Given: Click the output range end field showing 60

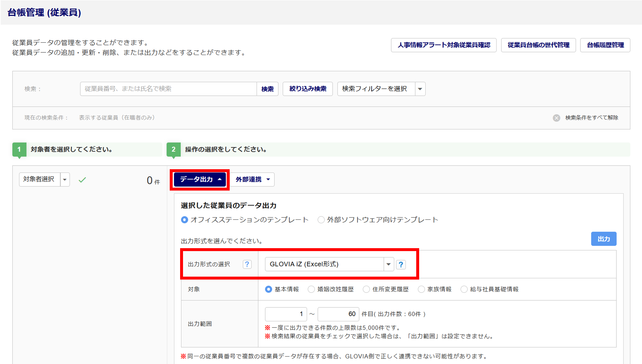Looking at the screenshot, I should coord(338,314).
